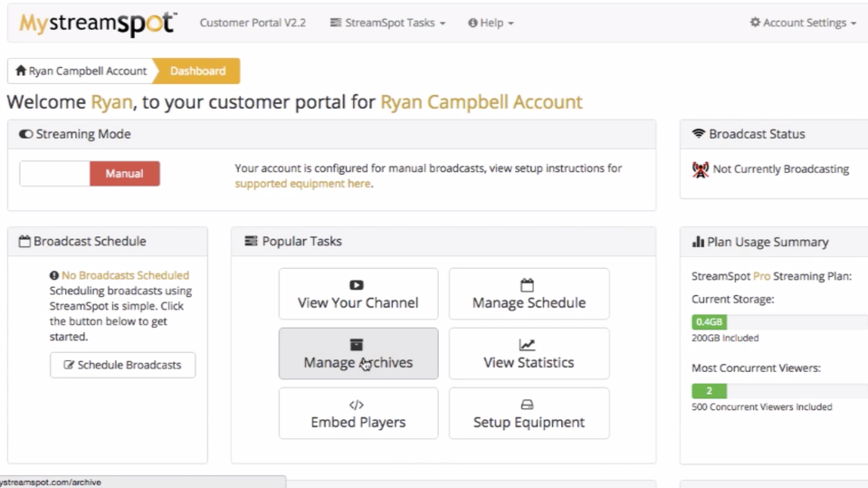
Task: Select the Dashboard breadcrumb tab
Action: pos(197,71)
